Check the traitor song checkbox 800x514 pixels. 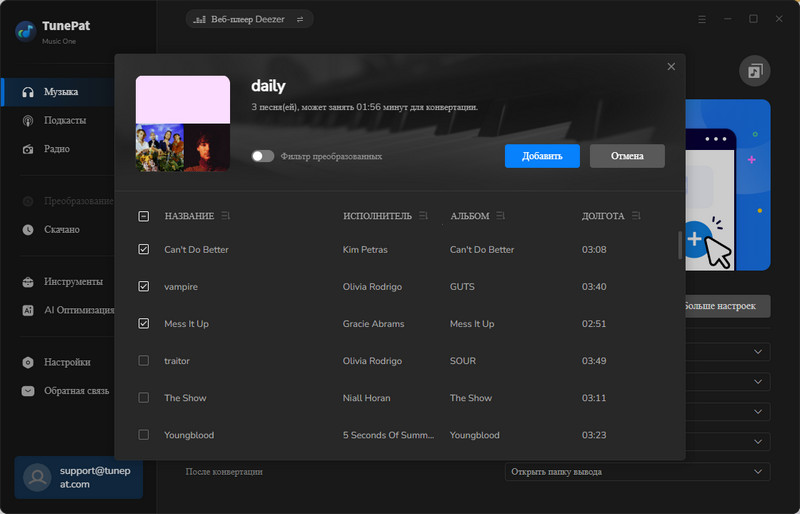[x=144, y=360]
